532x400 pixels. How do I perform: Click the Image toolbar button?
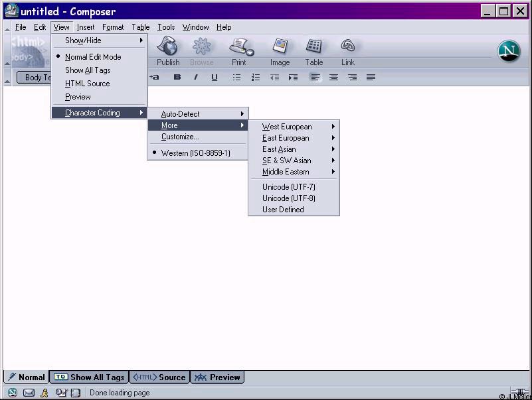click(x=280, y=52)
